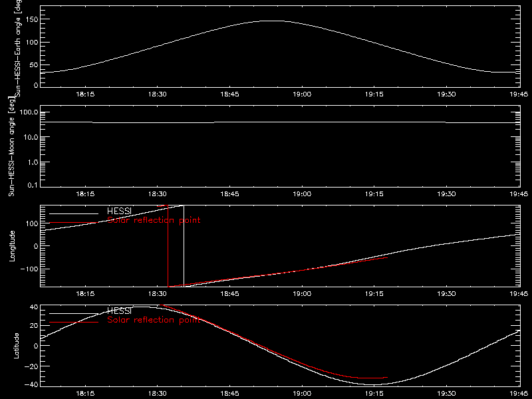Click the 40 tick on Latitude plot
Screen dimensions: 532x399
34,307
